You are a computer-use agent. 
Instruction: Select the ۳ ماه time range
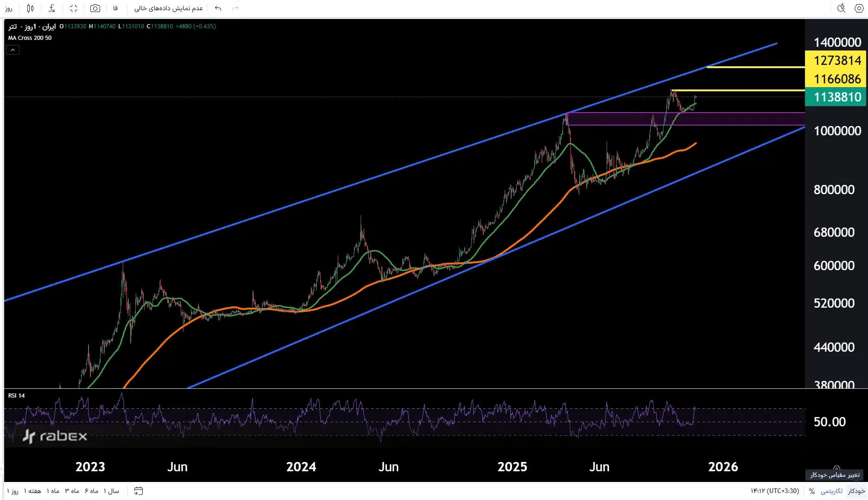[x=72, y=491]
